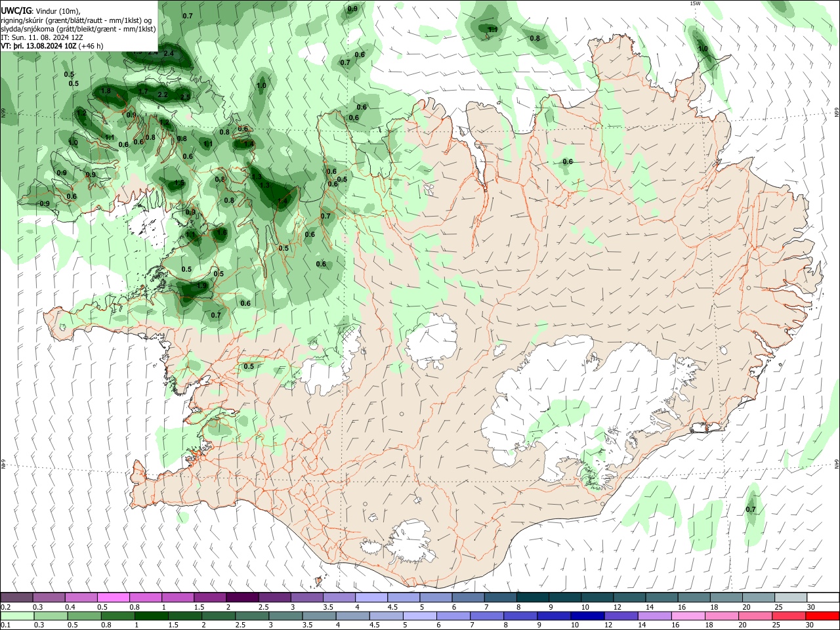The width and height of the screenshot is (840, 630).
Task: Click the 'UWC/IG' title text
Action: [x=16, y=11]
